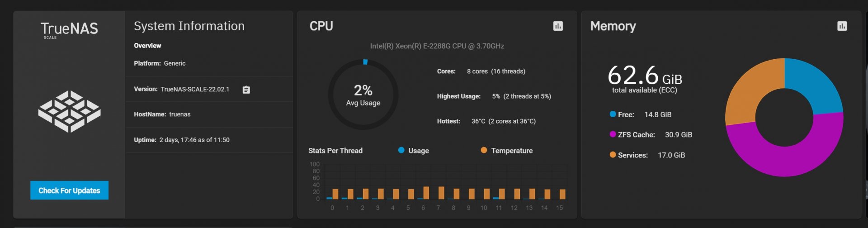Open Memory reports chart icon
This screenshot has height=228, width=868.
[842, 26]
